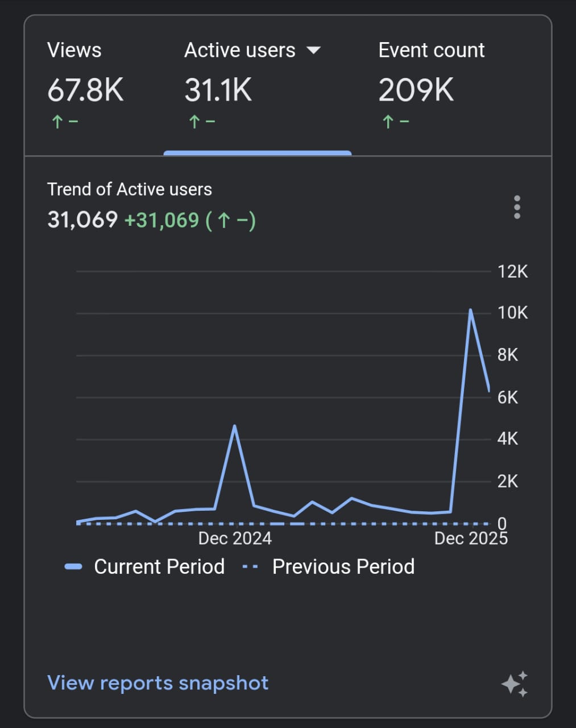Toggle the Current Period legend label
The image size is (576, 728).
[x=159, y=566]
